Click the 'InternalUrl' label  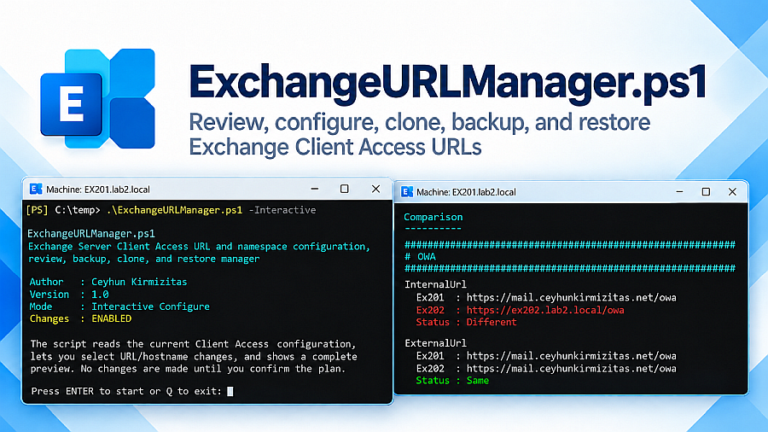pos(435,285)
